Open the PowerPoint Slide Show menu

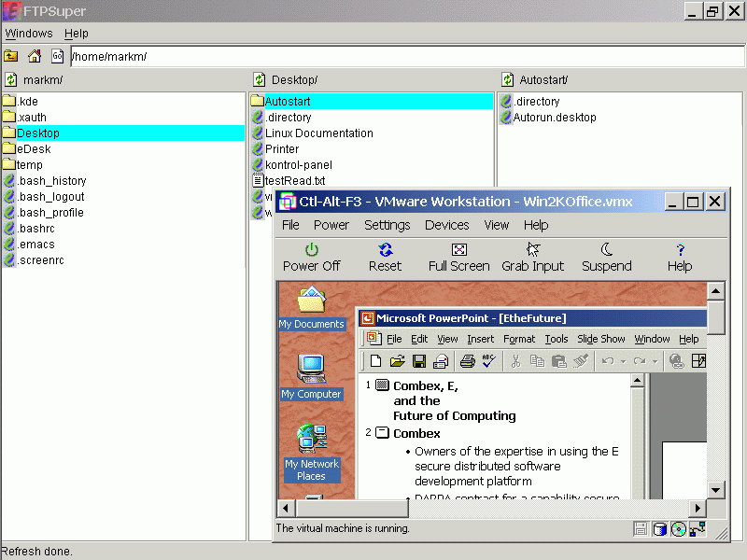click(600, 339)
